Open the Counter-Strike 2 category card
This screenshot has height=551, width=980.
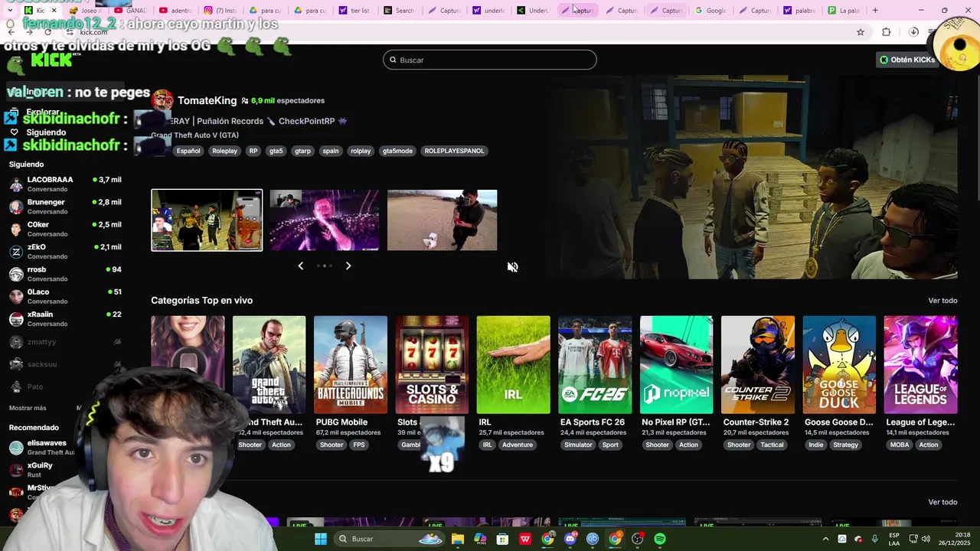[758, 365]
